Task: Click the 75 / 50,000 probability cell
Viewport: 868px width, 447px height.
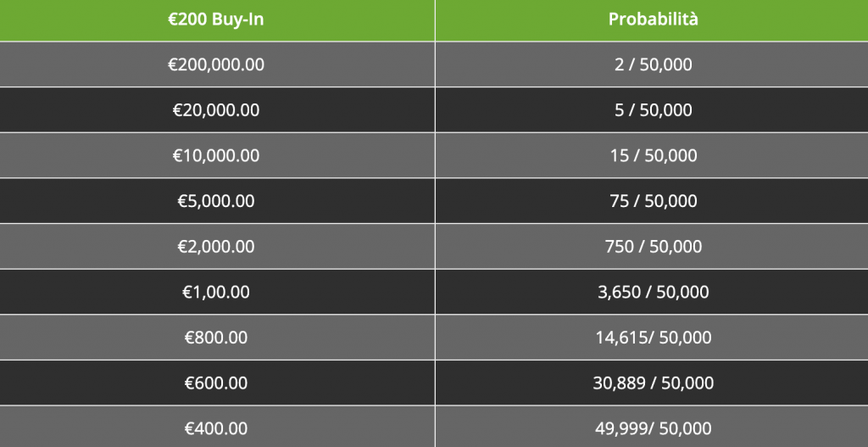Action: tap(653, 201)
